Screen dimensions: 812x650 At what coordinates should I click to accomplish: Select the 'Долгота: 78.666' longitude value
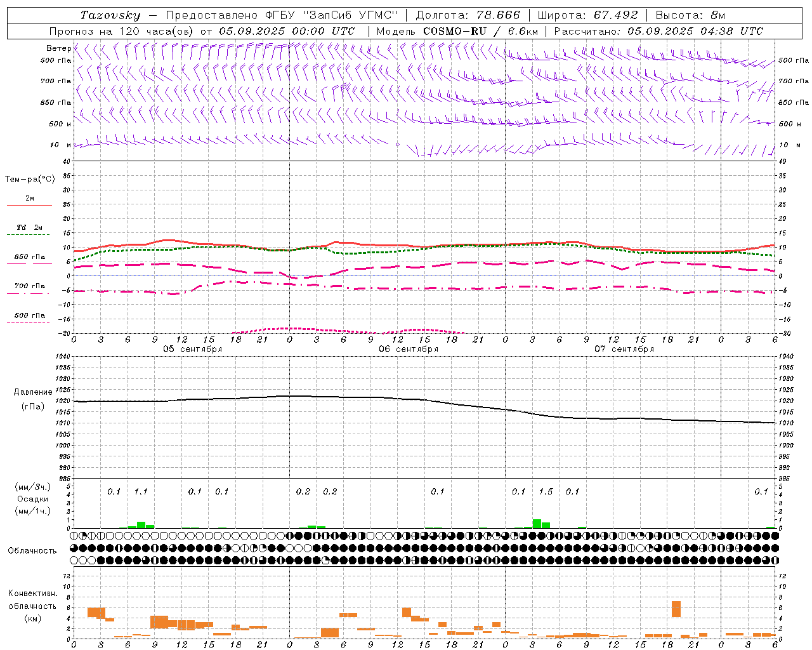click(x=468, y=15)
